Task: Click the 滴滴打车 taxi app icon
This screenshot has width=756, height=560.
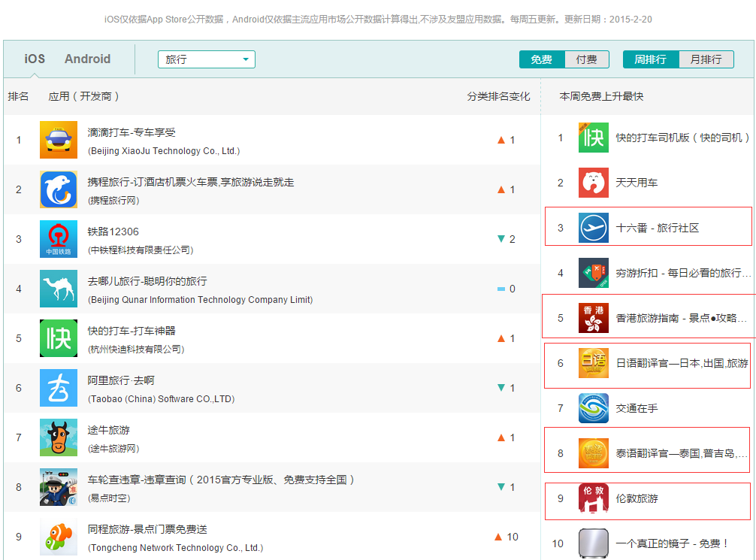Action: coord(59,140)
